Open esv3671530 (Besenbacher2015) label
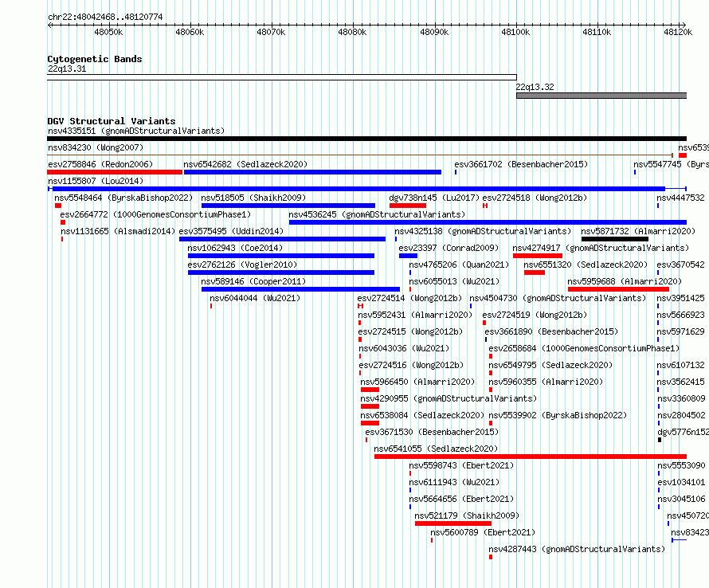The height and width of the screenshot is (588, 709). (432, 433)
